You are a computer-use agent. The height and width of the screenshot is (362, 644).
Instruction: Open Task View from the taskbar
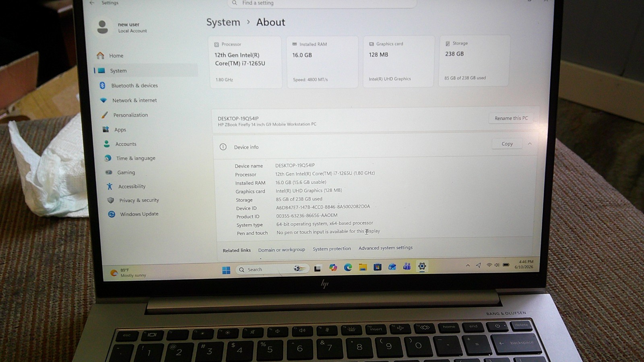[x=318, y=268]
